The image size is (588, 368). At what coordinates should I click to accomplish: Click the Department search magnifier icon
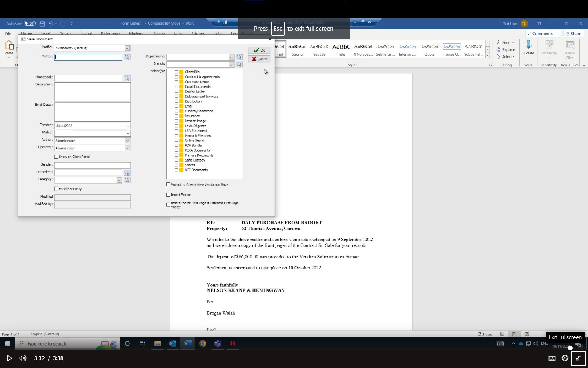point(239,57)
